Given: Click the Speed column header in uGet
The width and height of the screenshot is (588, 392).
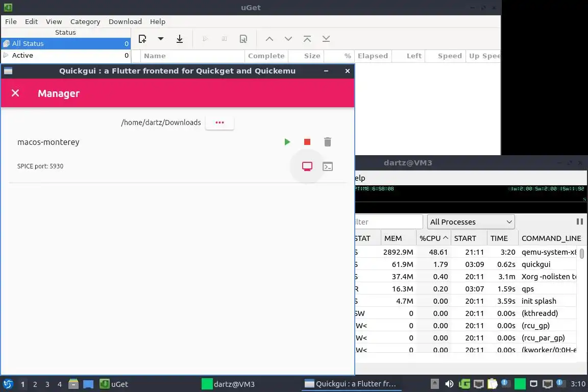Looking at the screenshot, I should click(x=445, y=56).
